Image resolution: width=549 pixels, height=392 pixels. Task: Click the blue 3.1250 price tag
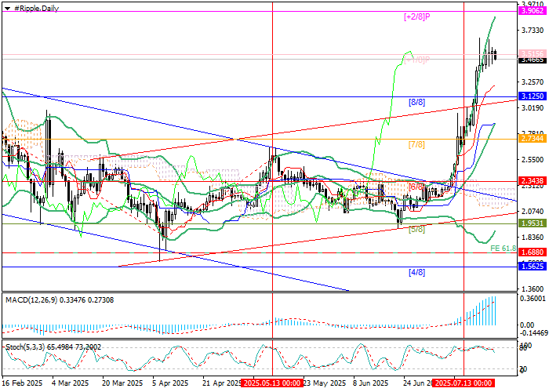click(x=532, y=96)
